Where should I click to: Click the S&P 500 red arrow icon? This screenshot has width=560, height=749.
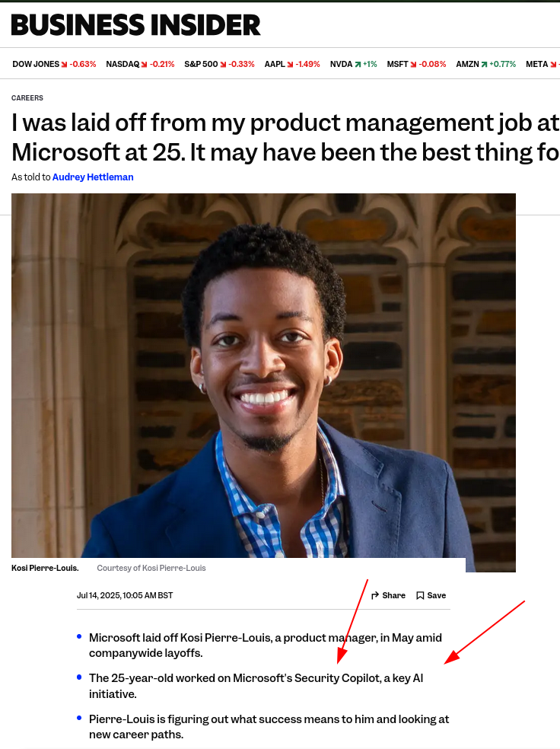point(223,65)
